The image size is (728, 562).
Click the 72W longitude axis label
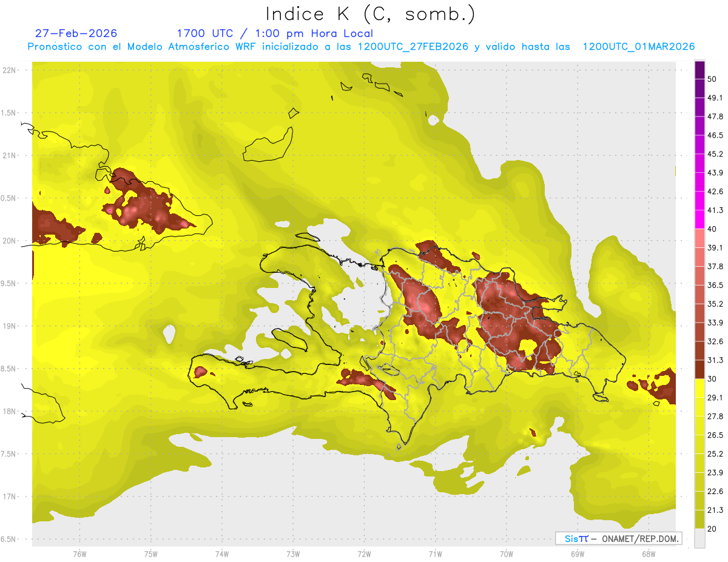point(364,554)
